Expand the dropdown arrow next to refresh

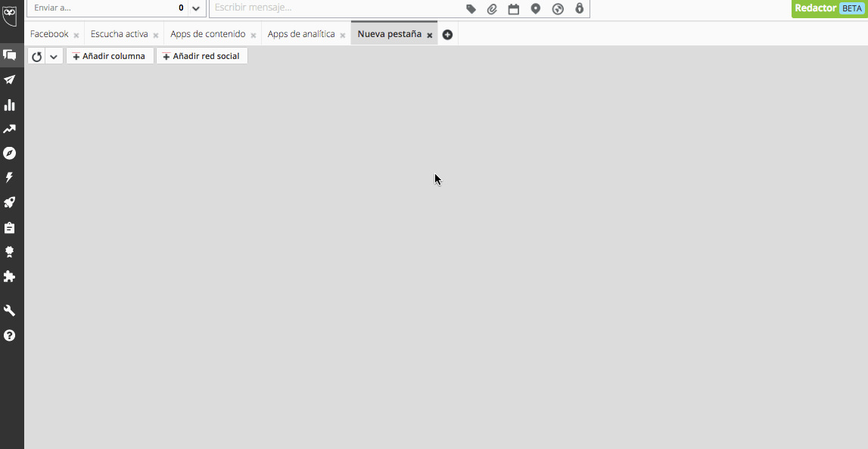coord(54,57)
